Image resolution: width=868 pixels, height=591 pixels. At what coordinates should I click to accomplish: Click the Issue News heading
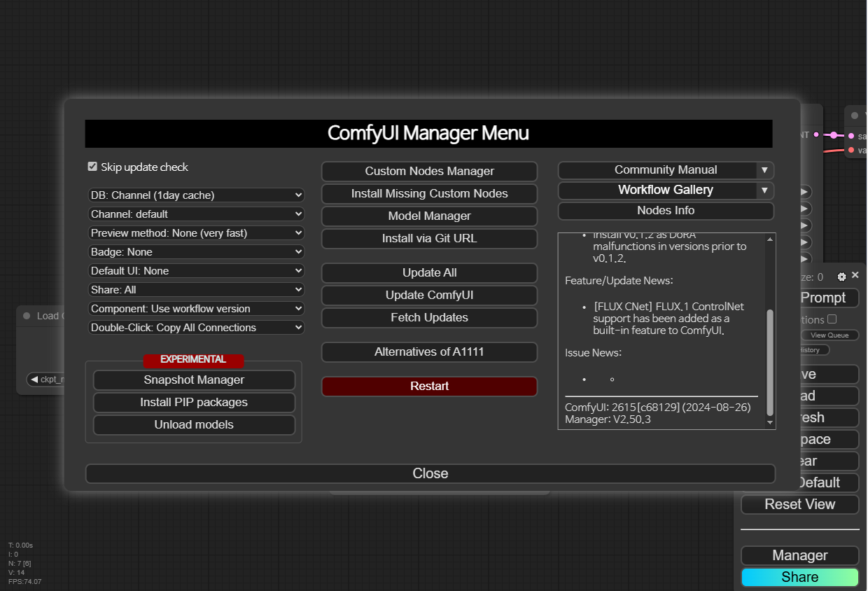[594, 353]
